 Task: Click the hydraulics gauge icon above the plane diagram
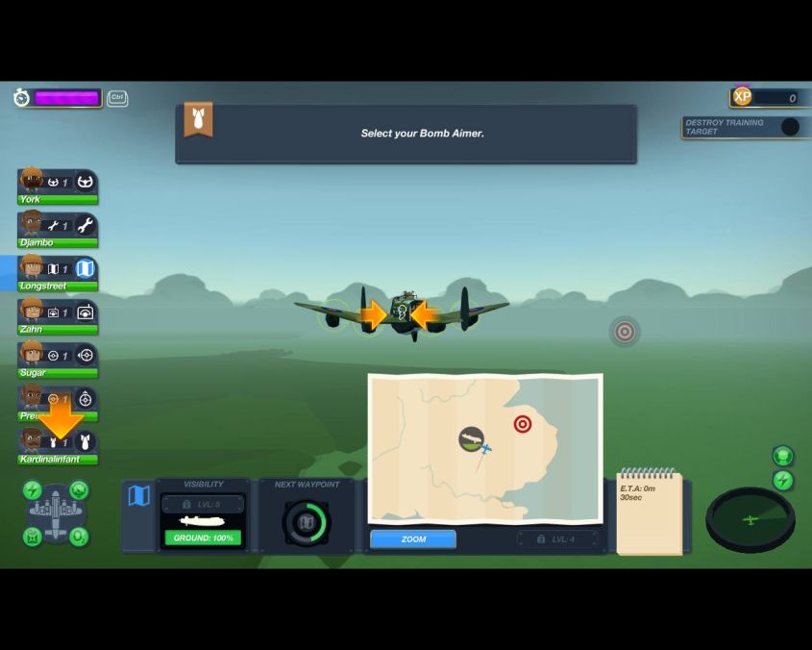(79, 489)
